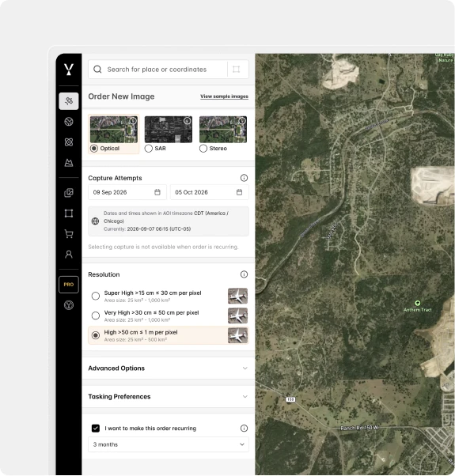Open the View sample images link
Screen dimensions: 455x476
(224, 96)
